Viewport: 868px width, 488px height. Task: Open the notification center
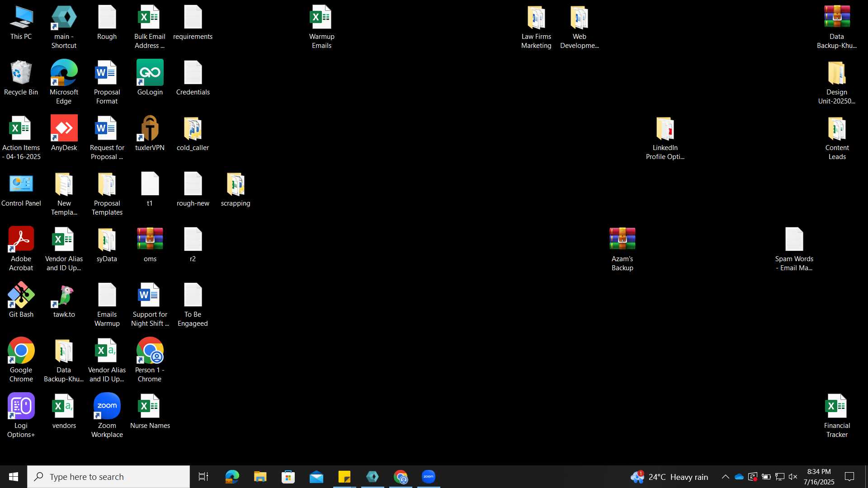849,477
